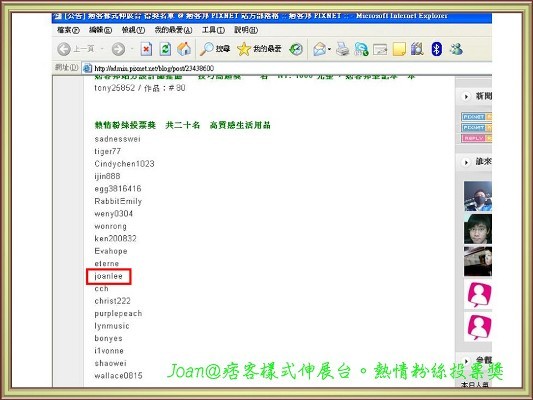Click the Back arrow button
This screenshot has height=400, width=533.
point(64,49)
